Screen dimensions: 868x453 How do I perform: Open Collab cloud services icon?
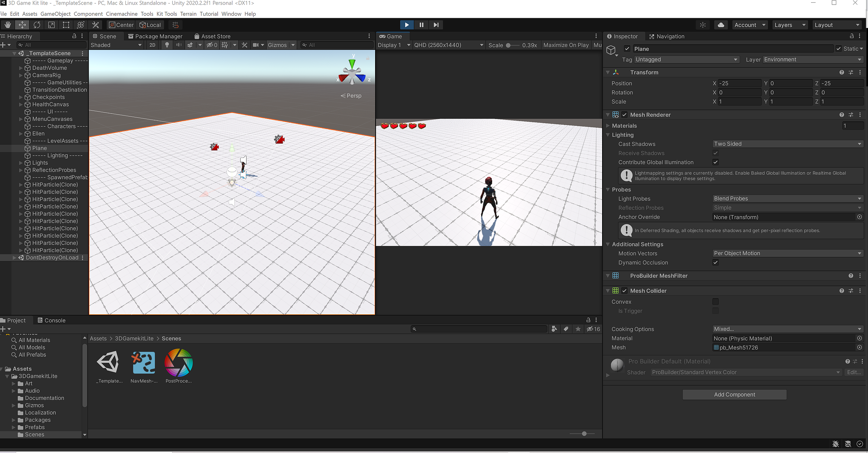721,25
